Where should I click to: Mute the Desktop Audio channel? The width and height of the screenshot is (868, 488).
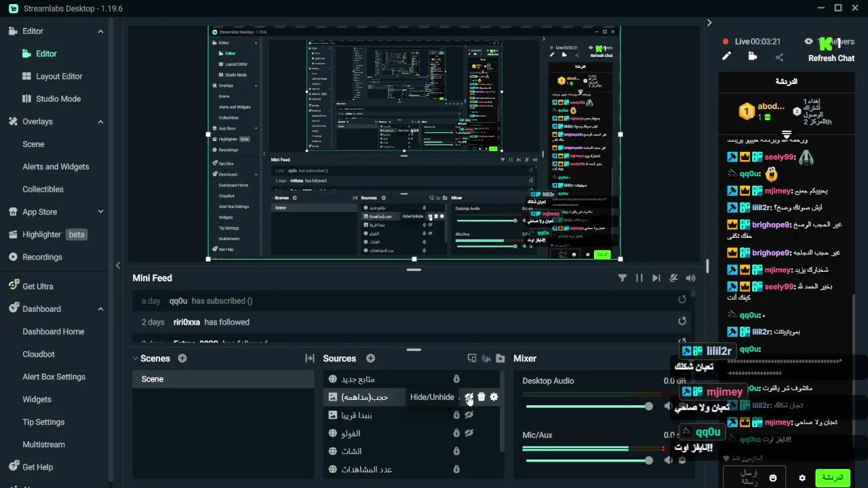669,406
